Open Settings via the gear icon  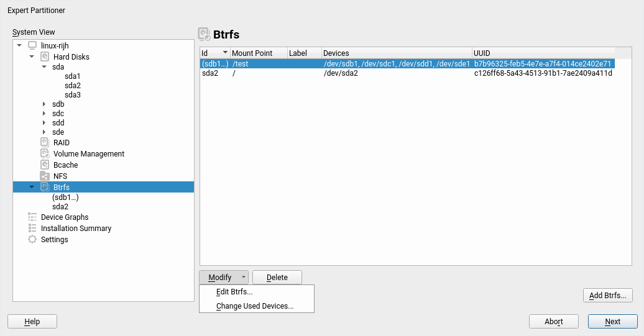coord(32,239)
